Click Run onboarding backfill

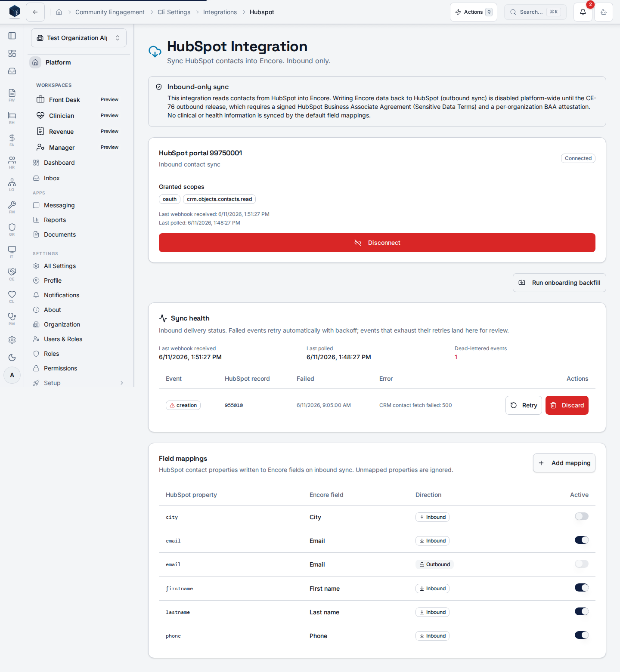tap(559, 283)
